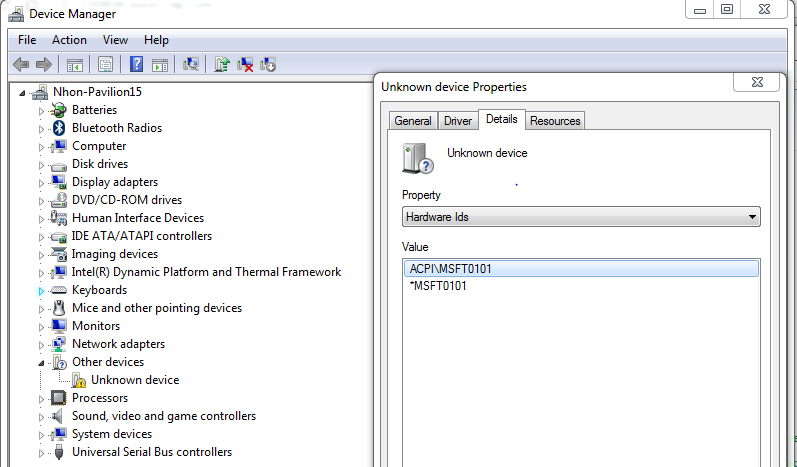Viewport: 797px width, 467px height.
Task: Click the Back arrow toolbar icon
Action: tap(20, 64)
